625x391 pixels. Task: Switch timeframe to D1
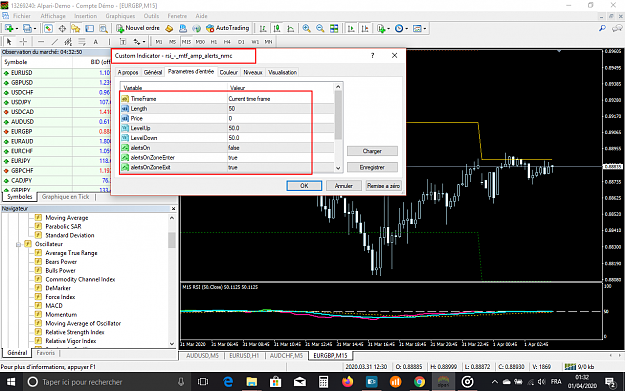[x=241, y=41]
